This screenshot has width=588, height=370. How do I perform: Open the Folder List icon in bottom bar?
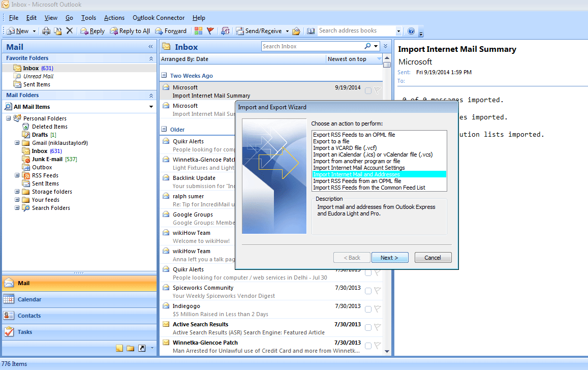131,348
